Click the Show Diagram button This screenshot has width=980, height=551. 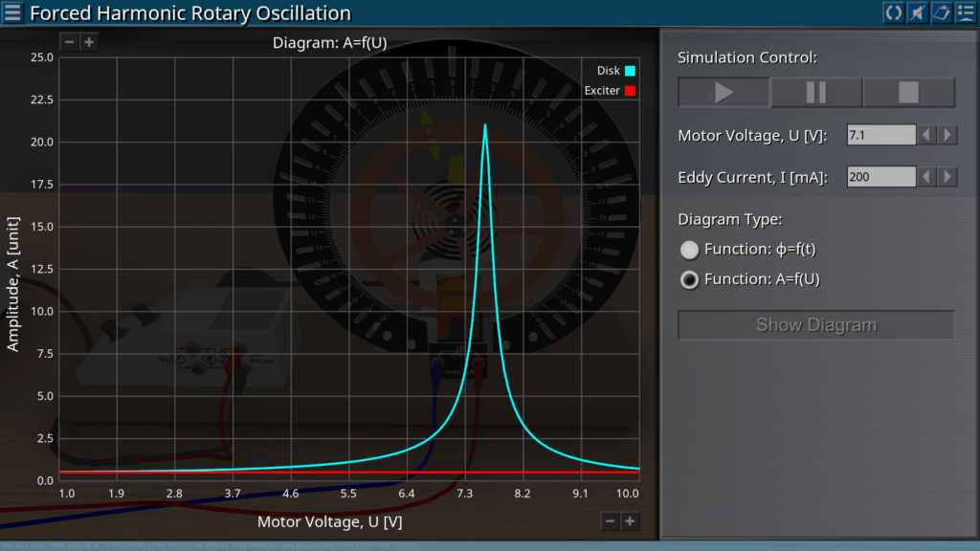pyautogui.click(x=816, y=325)
